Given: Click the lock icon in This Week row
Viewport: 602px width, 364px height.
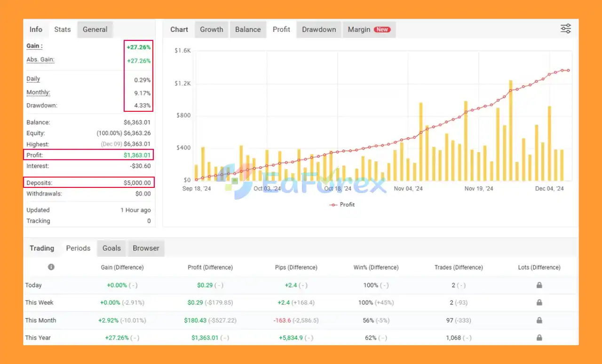Looking at the screenshot, I should tap(539, 302).
